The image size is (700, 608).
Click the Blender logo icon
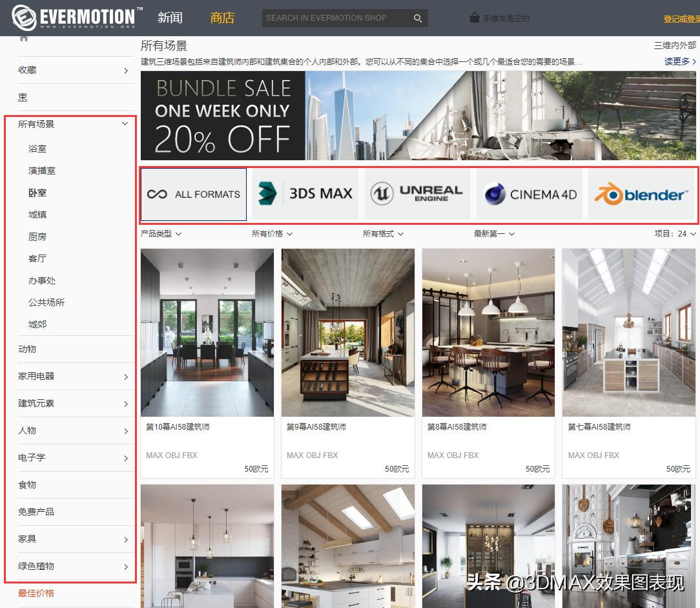608,194
